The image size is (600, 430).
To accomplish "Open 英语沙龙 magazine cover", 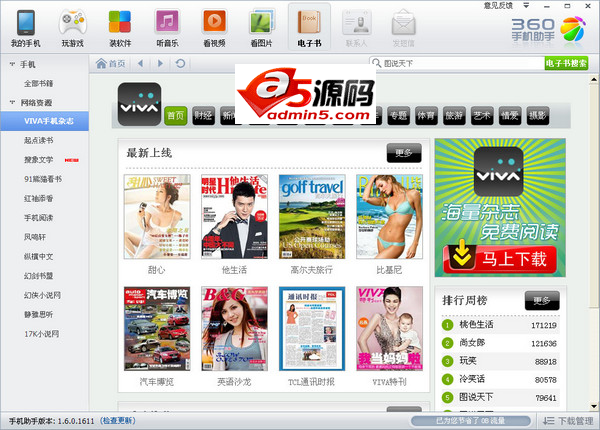I will tap(234, 329).
